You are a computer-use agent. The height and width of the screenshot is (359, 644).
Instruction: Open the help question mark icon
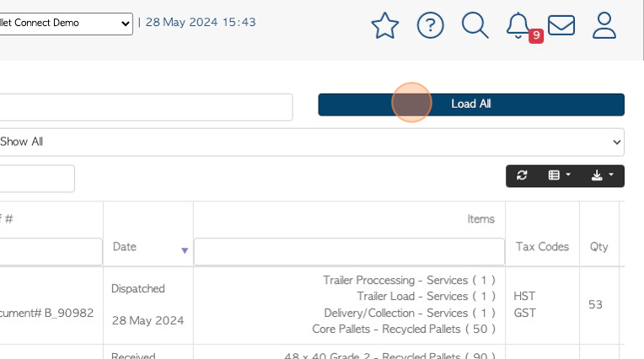431,25
